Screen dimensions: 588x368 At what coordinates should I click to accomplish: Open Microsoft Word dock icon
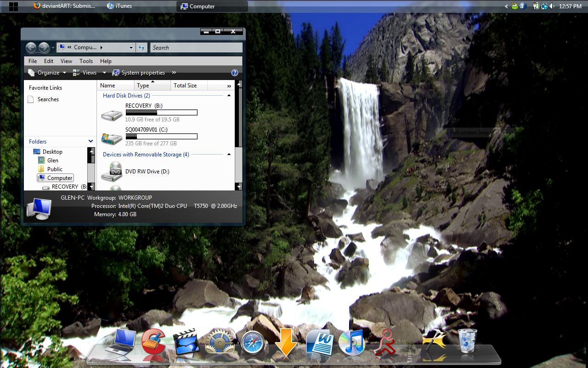tap(320, 343)
